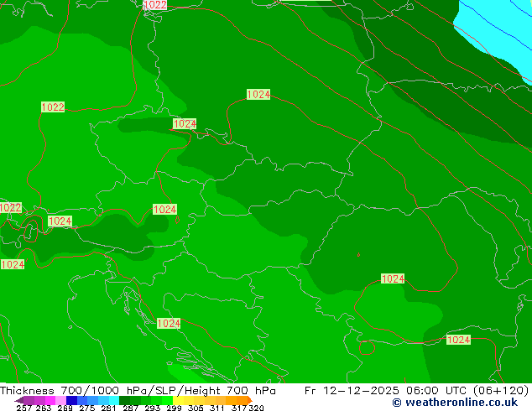Viewport: 532px width, 411px height.
Task: Click the map title 'Thickness 700/1000 hPa/SLP/Height 700 hPa'
Action: pyautogui.click(x=138, y=391)
